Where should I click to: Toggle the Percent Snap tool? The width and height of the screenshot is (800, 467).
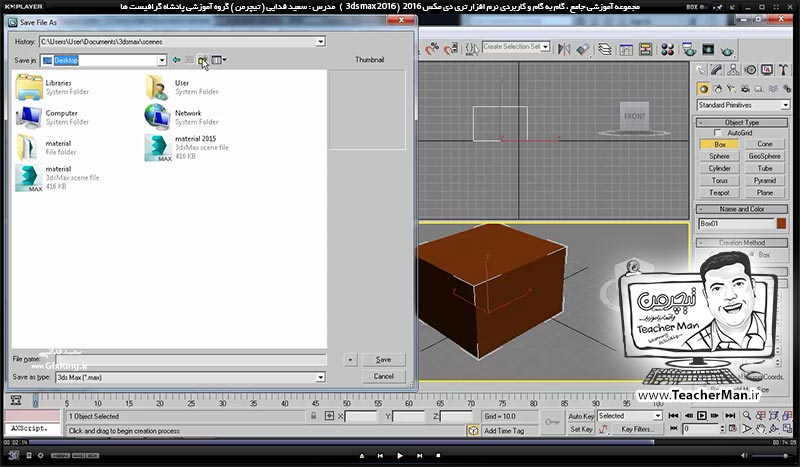click(x=432, y=49)
